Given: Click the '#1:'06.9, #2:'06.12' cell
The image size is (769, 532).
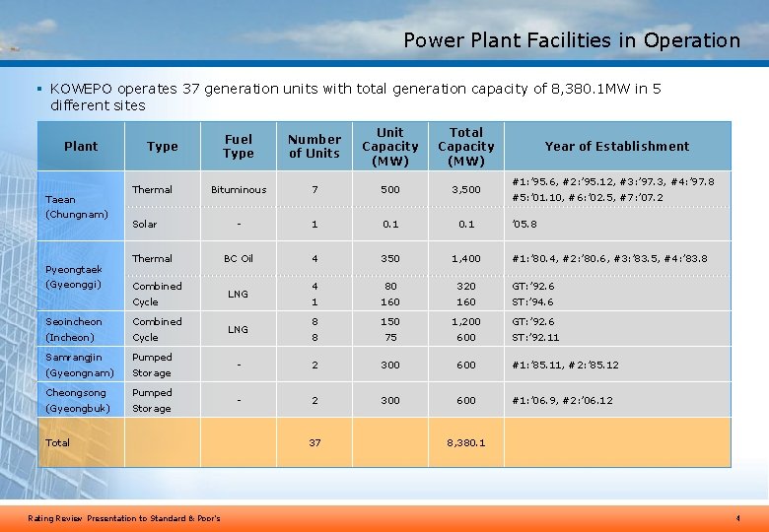Looking at the screenshot, I should [617, 400].
